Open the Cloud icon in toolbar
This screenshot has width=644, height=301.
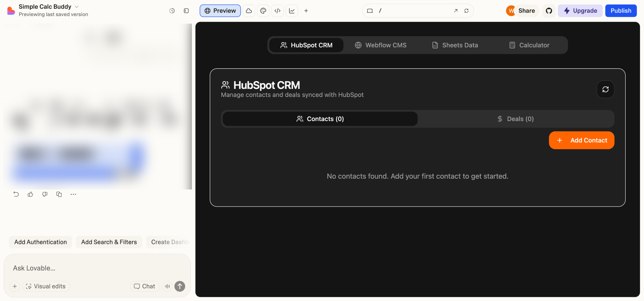click(249, 11)
